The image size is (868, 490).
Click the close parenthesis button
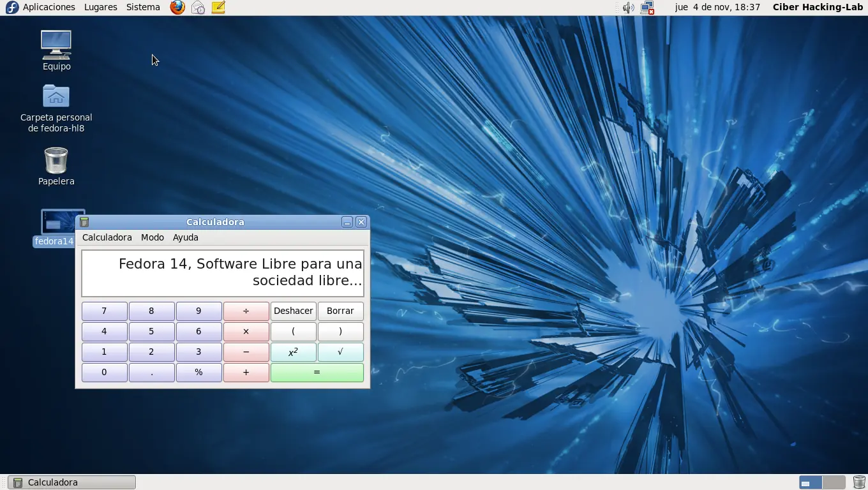click(x=341, y=332)
